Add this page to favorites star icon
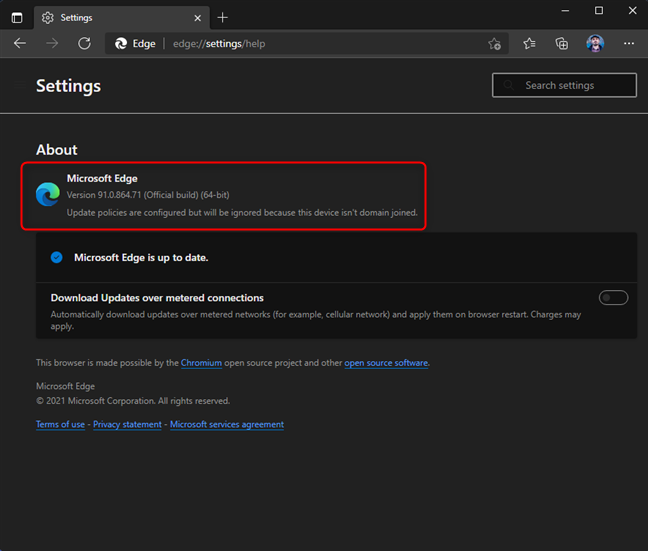The height and width of the screenshot is (551, 648). [x=494, y=43]
